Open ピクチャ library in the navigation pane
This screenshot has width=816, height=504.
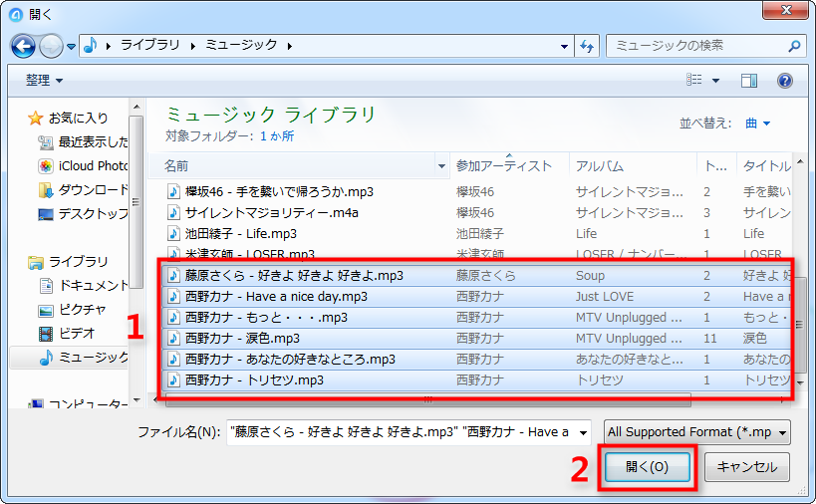coord(83,309)
